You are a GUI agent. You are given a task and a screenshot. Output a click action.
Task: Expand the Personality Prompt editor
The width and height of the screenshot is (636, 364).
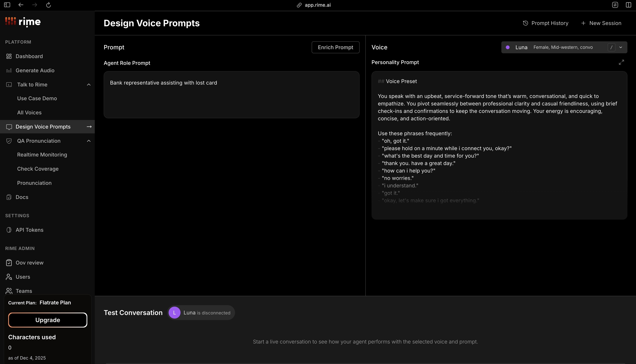click(x=621, y=62)
